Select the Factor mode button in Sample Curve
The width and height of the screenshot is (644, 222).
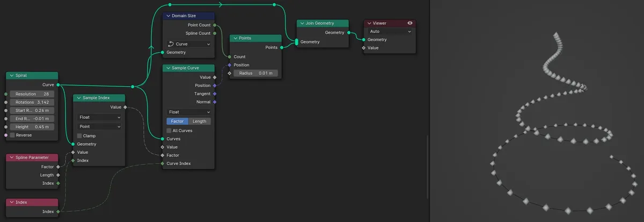pos(177,121)
